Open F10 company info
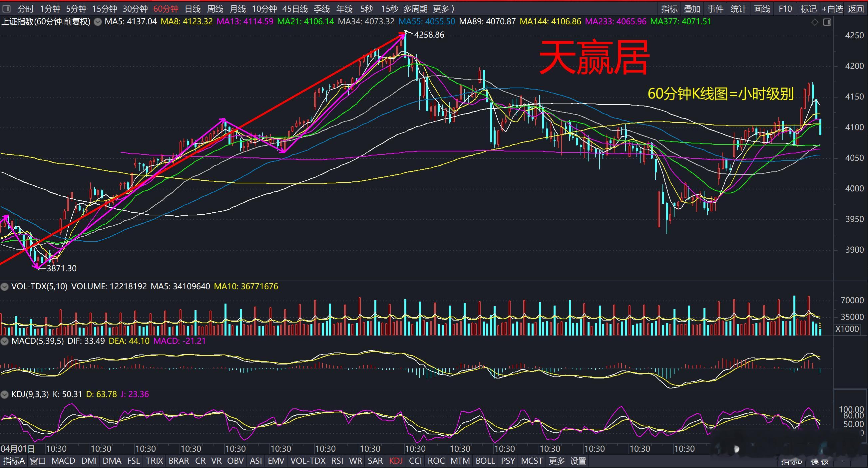 click(785, 9)
